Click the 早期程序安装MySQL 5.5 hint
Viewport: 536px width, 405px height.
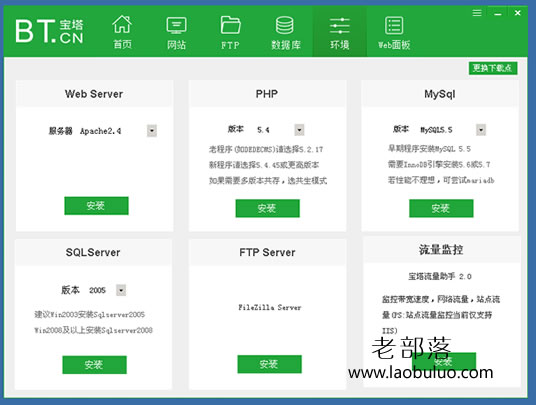click(x=429, y=149)
